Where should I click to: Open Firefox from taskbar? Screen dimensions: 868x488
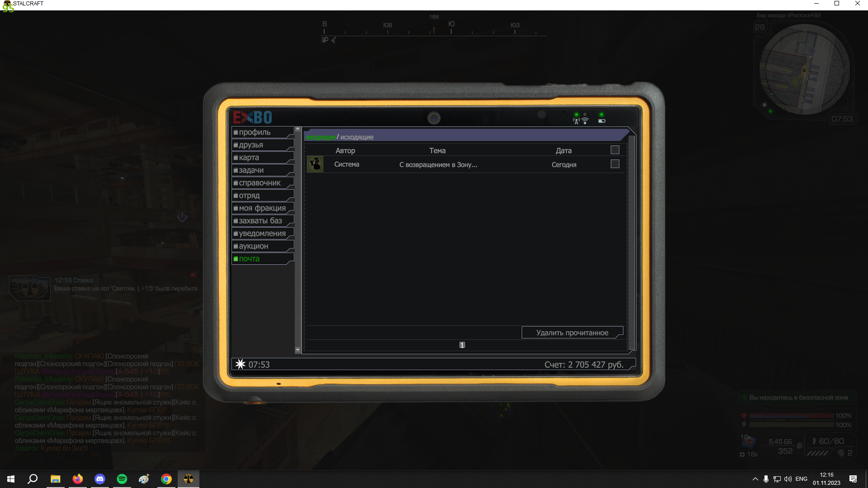click(78, 479)
